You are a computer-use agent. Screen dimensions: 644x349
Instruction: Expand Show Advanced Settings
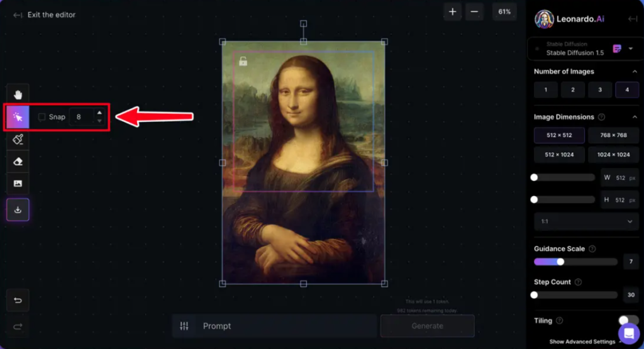click(x=582, y=341)
